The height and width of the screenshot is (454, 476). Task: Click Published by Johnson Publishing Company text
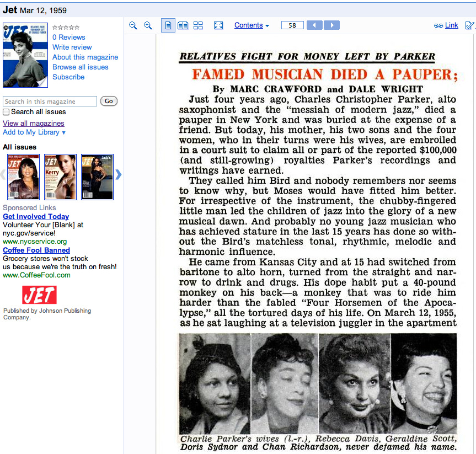click(47, 314)
